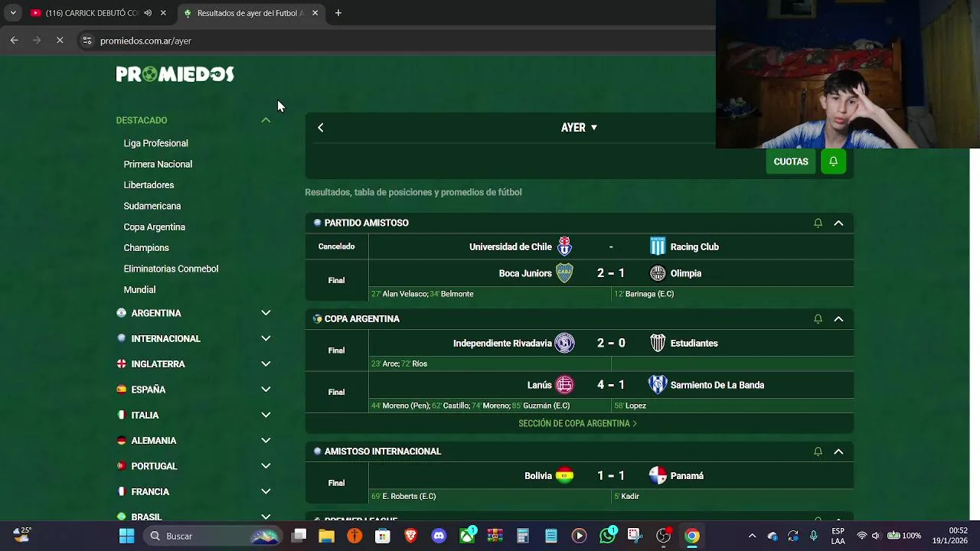Viewport: 980px width, 551px height.
Task: Open Copa Argentina in sidebar
Action: (x=154, y=227)
